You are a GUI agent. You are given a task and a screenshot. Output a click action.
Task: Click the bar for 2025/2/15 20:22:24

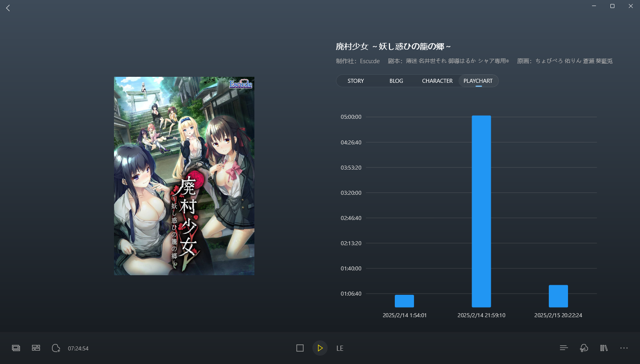[558, 296]
